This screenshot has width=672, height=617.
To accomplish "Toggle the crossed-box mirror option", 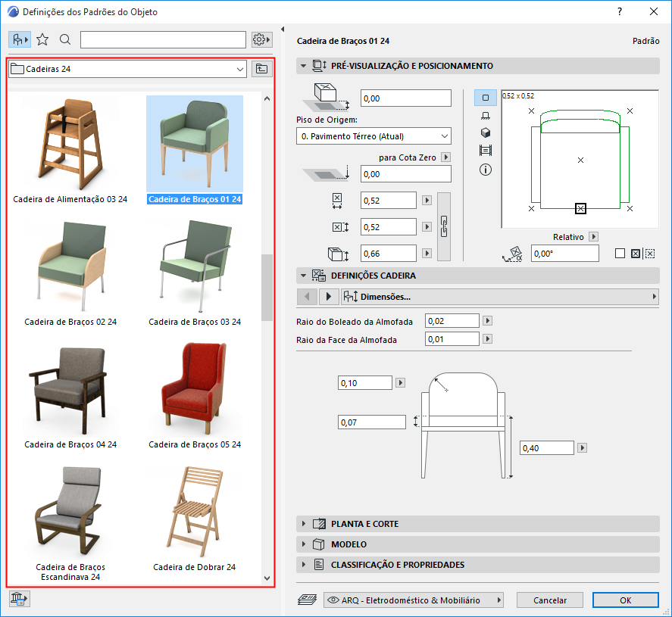I will click(636, 254).
